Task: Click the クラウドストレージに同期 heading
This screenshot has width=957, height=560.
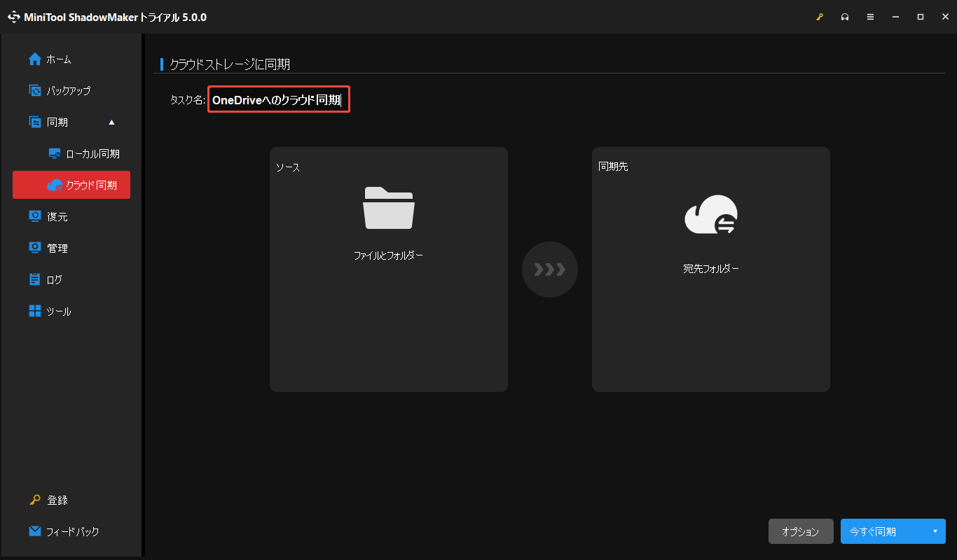Action: tap(230, 65)
